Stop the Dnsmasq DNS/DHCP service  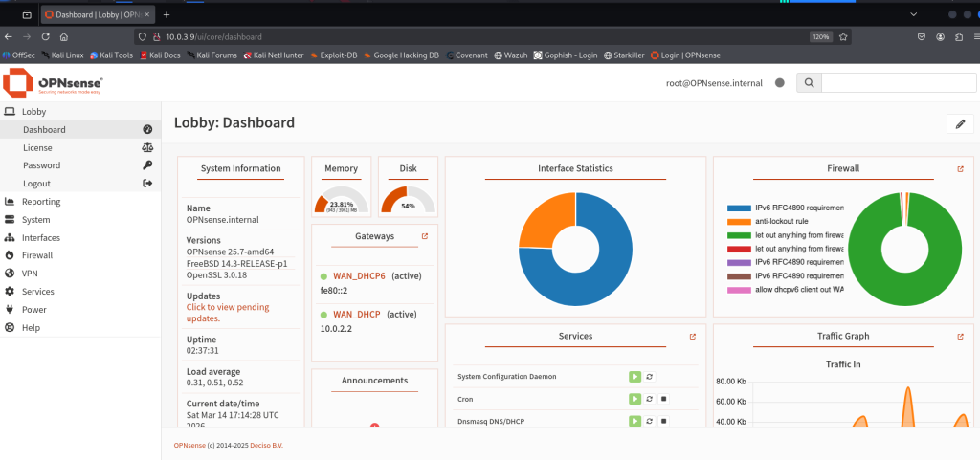tap(663, 421)
